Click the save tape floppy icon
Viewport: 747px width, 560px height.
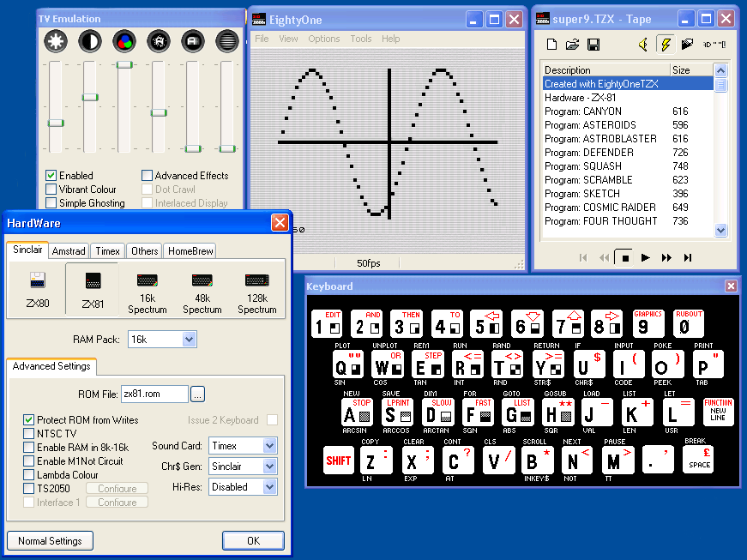593,45
